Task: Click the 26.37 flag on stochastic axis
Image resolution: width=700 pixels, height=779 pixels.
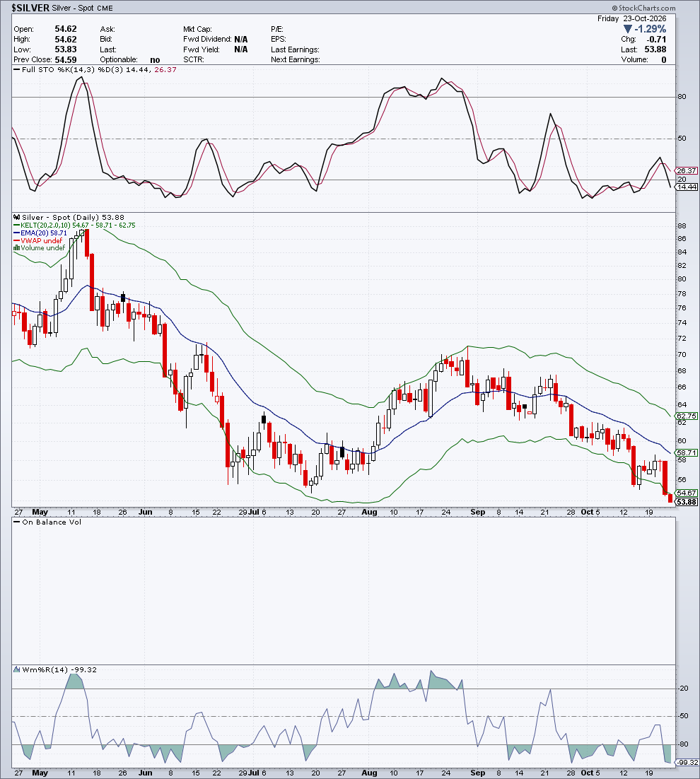Action: [x=687, y=170]
